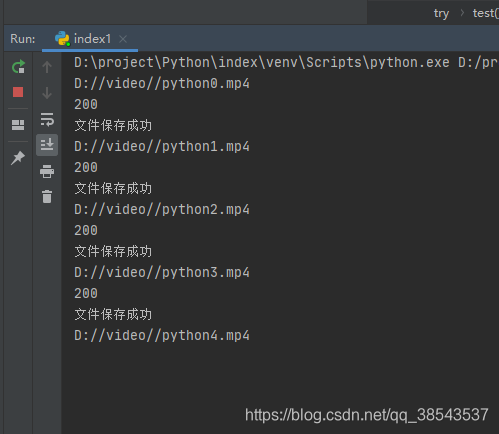Pin the index1 run tab
499x434 pixels.
[x=18, y=158]
